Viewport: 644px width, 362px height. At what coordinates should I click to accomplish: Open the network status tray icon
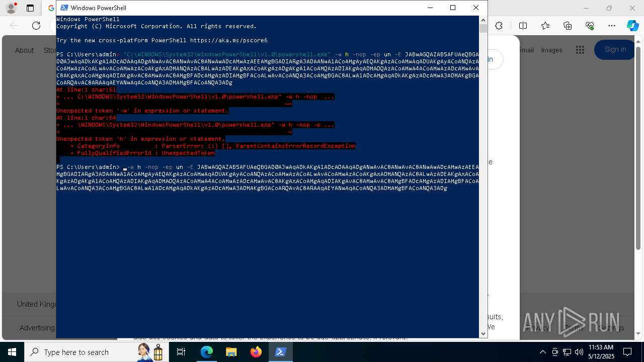[x=567, y=352]
